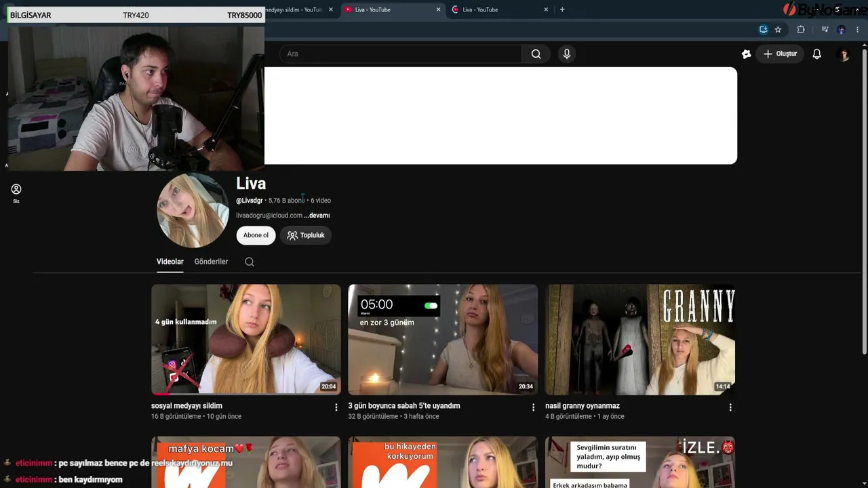
Task: Click the 'Abone ol' subscribe button
Action: [x=256, y=235]
